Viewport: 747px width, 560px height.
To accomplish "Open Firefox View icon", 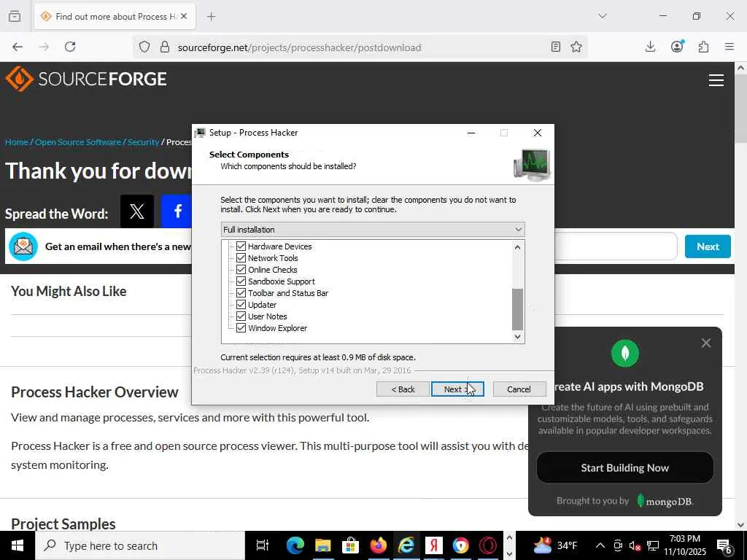I will coord(15,16).
